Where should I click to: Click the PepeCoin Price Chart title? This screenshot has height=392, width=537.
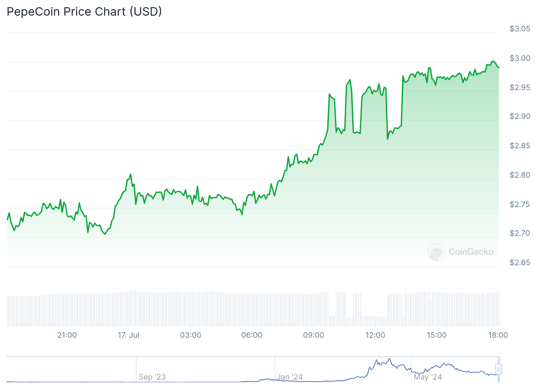tap(84, 12)
